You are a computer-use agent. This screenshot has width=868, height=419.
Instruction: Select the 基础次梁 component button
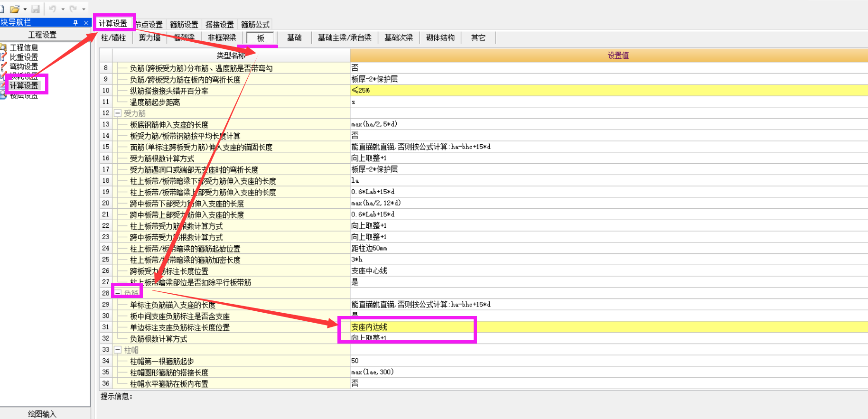pyautogui.click(x=399, y=37)
